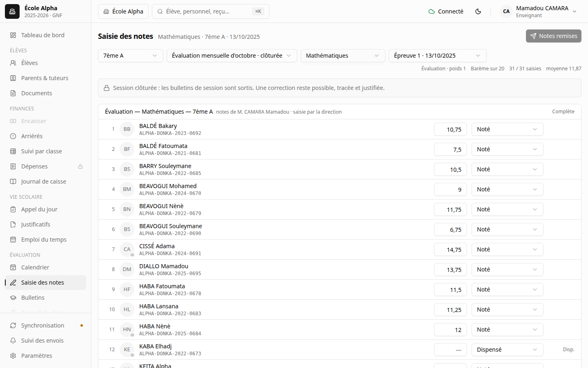Click the École Alpha header button
Image resolution: width=588 pixels, height=368 pixels.
click(x=123, y=11)
